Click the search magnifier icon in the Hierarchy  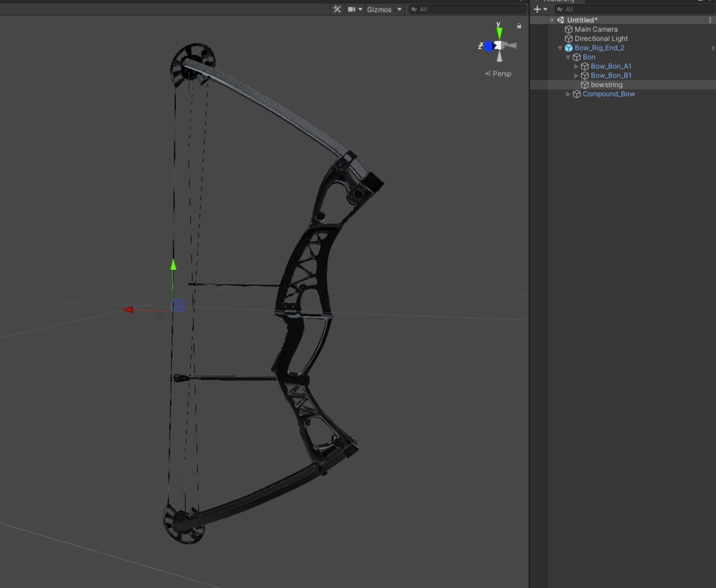coord(559,9)
